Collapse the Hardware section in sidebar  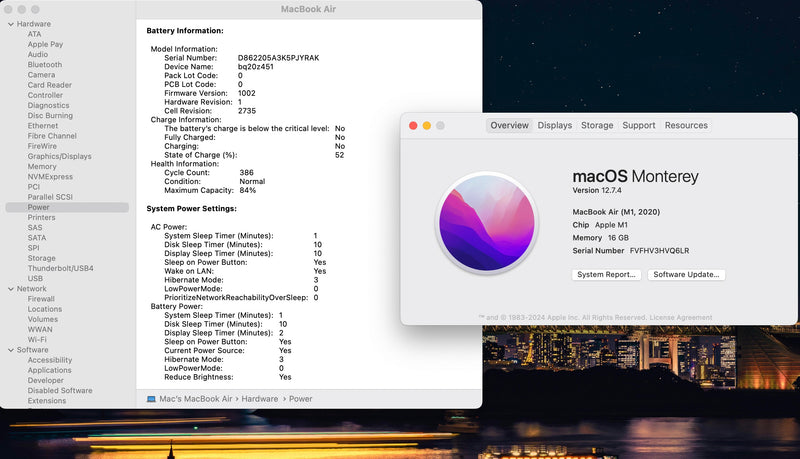pyautogui.click(x=10, y=24)
